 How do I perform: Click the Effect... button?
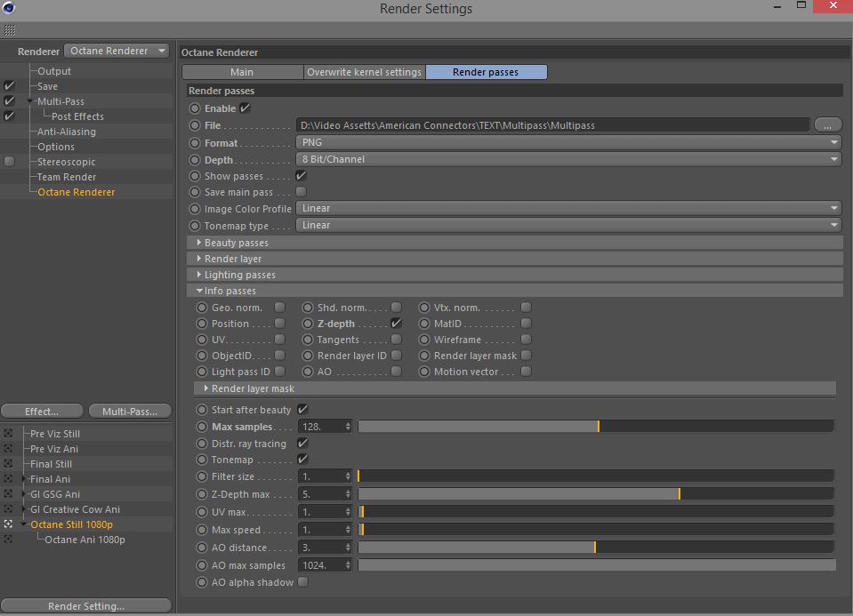pos(42,412)
